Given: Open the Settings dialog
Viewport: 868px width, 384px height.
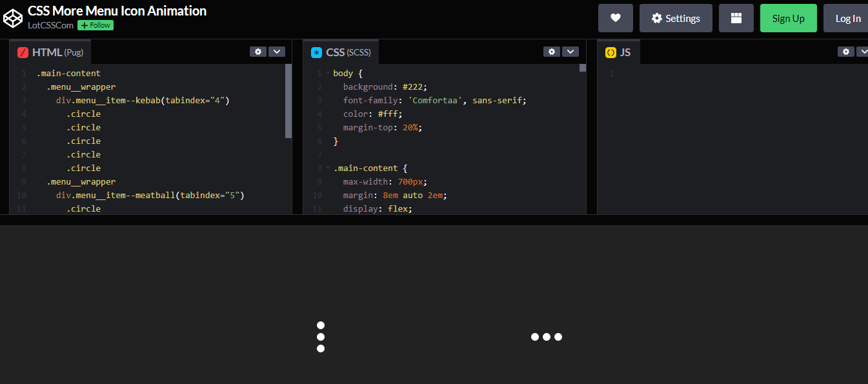Looking at the screenshot, I should click(x=676, y=17).
